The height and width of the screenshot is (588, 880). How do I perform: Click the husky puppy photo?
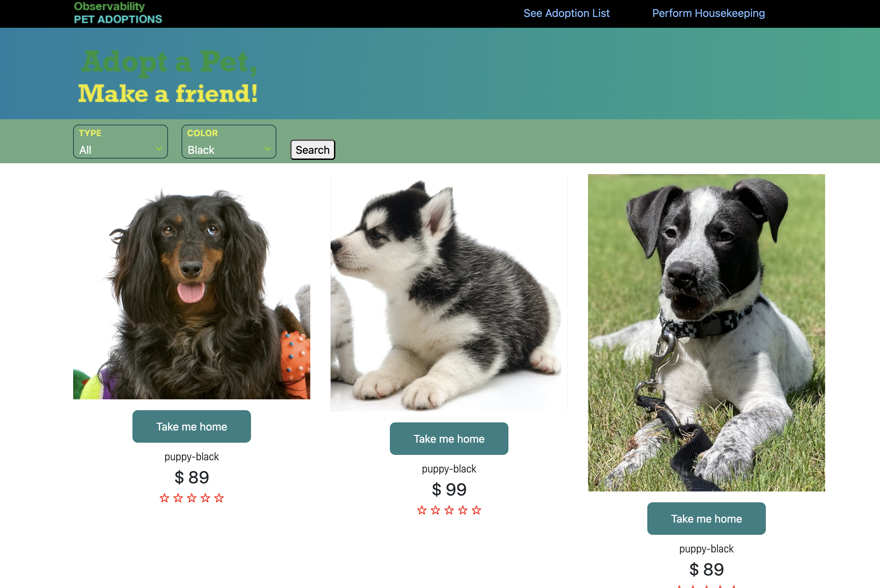click(449, 293)
